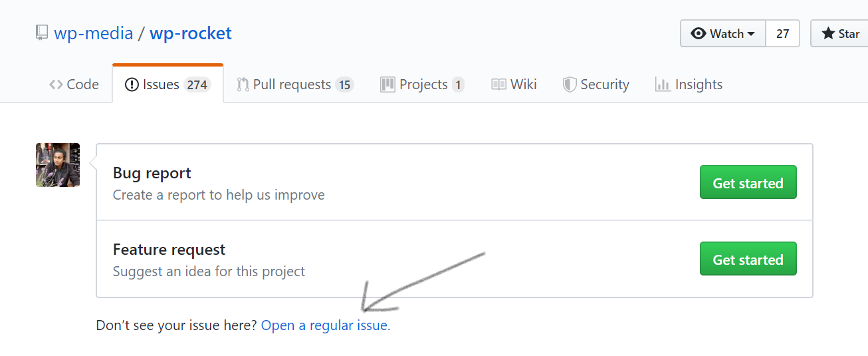The height and width of the screenshot is (356, 868).
Task: Click the Security shield icon
Action: click(570, 85)
